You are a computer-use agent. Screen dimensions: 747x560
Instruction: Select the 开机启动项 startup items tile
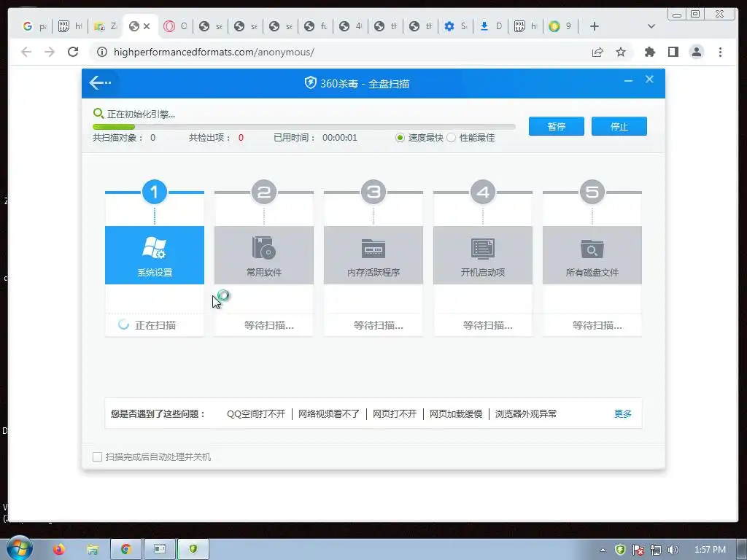point(483,254)
